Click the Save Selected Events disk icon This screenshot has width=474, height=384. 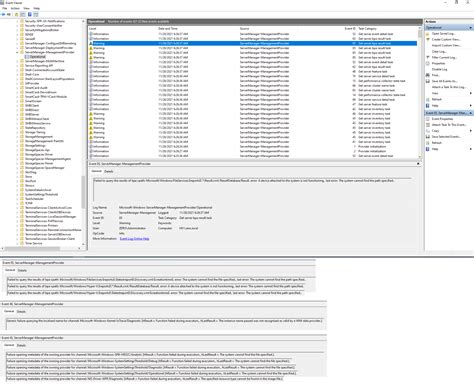pos(428,137)
